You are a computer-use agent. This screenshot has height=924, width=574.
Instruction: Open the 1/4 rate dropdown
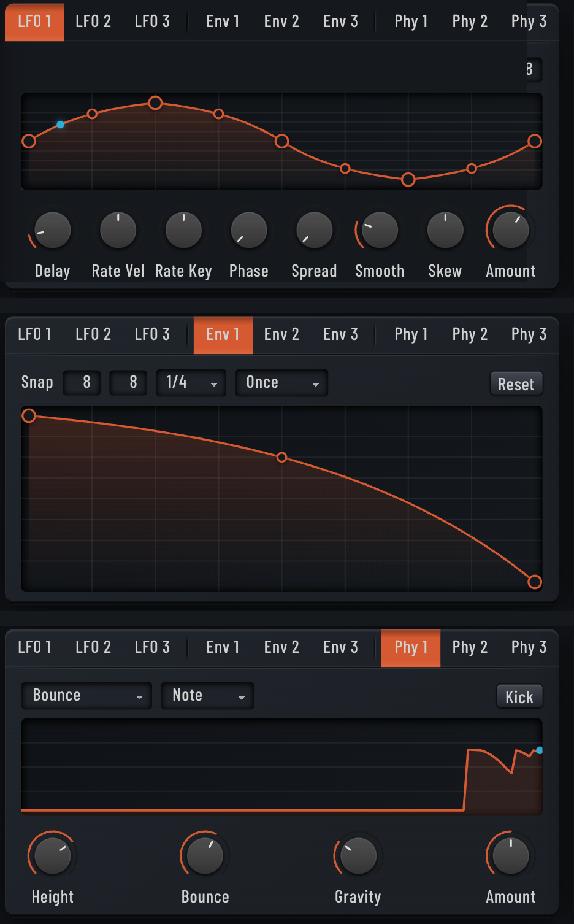[191, 383]
